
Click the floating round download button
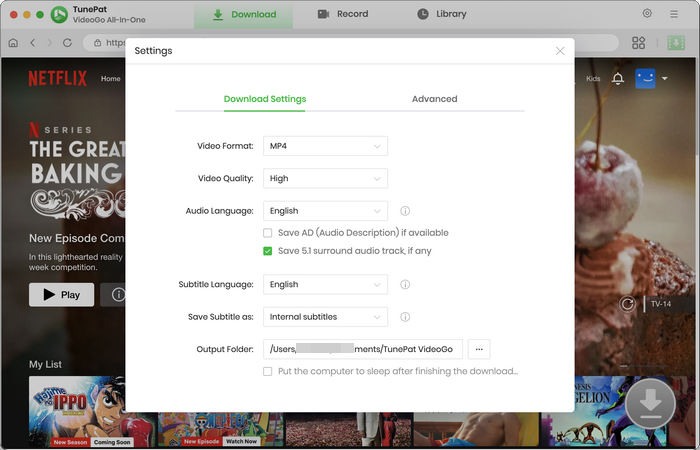point(650,404)
